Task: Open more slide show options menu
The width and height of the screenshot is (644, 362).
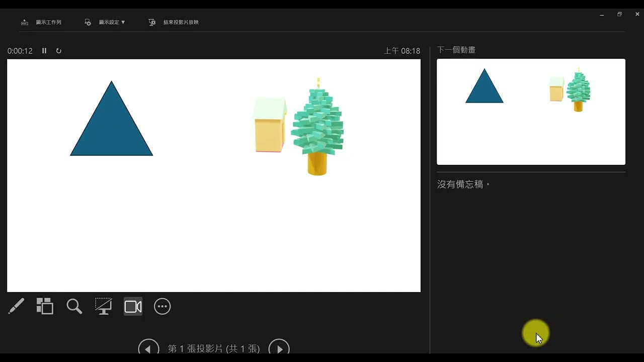Action: point(163,307)
